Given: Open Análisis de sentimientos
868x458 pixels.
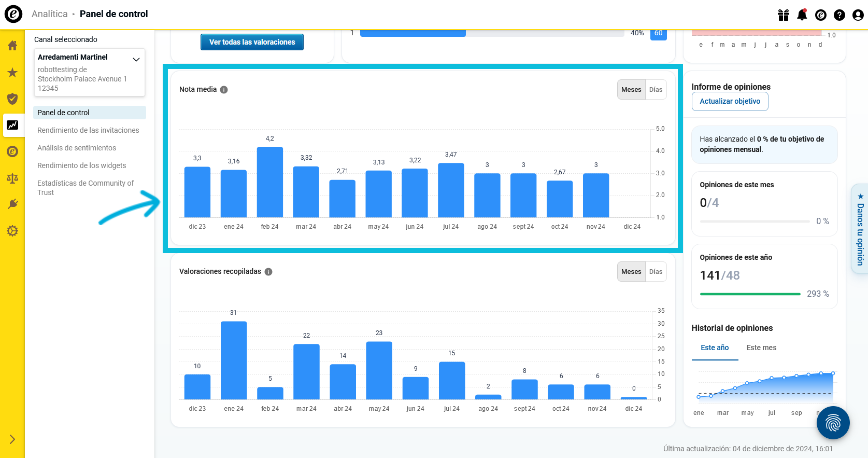Looking at the screenshot, I should [77, 148].
